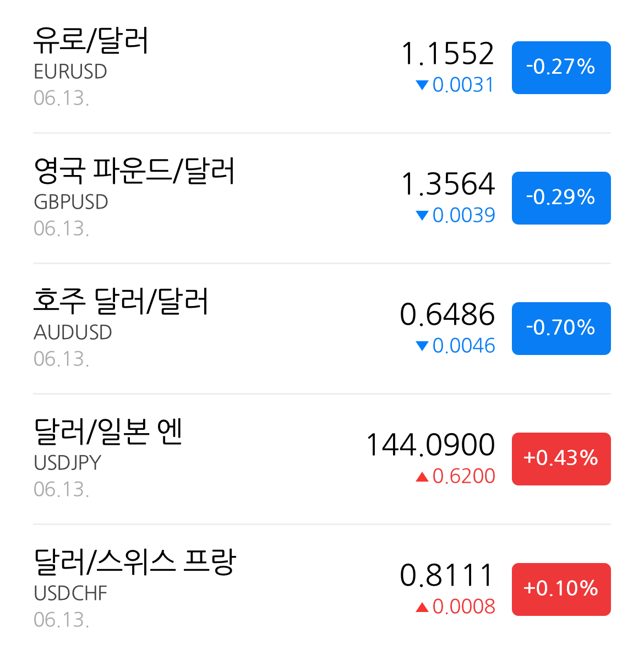The image size is (644, 661).
Task: Click the 144.0900 price value
Action: point(430,445)
